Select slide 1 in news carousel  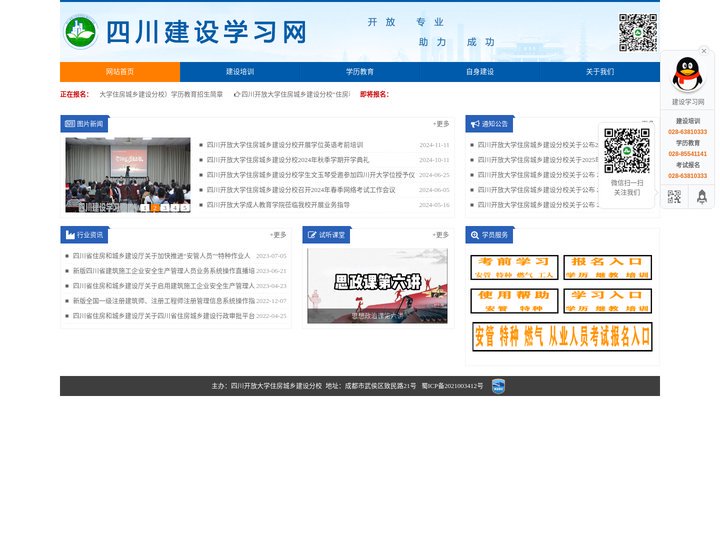pos(145,208)
